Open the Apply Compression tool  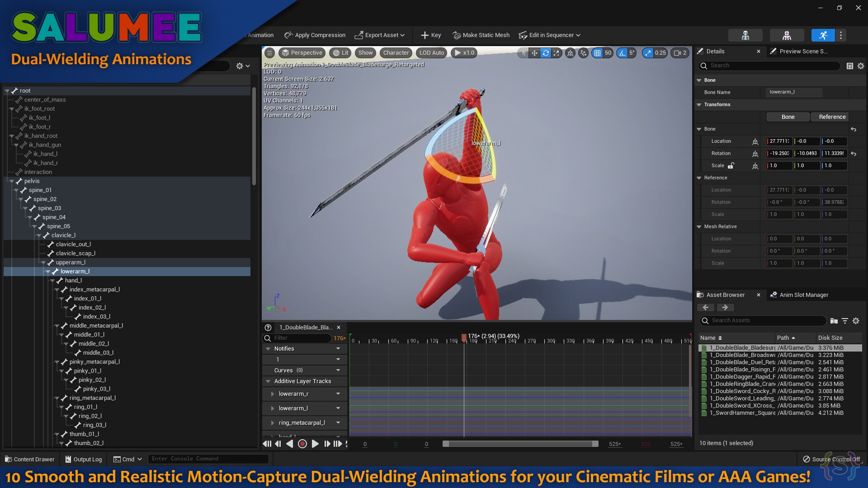tap(315, 35)
